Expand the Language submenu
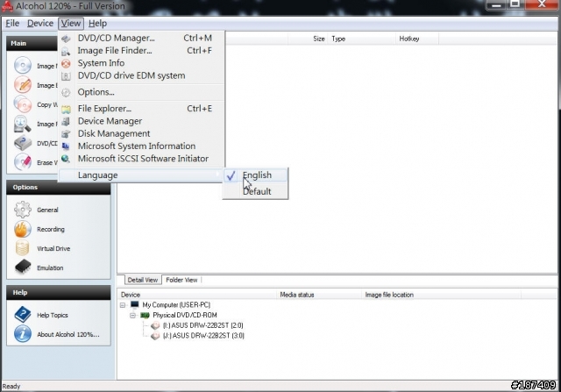The height and width of the screenshot is (392, 561). tap(141, 175)
